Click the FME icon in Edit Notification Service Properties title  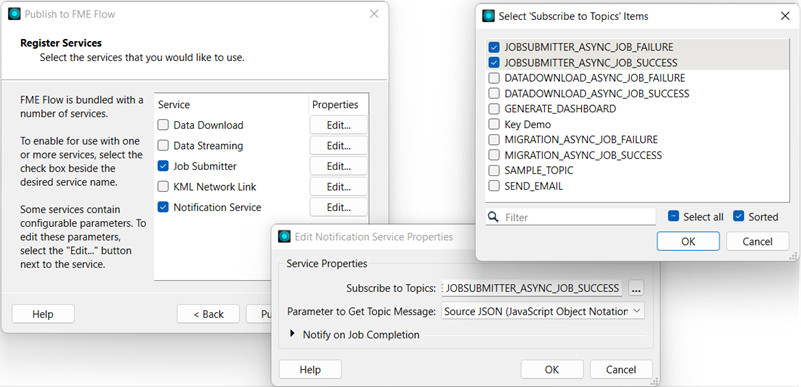point(285,236)
